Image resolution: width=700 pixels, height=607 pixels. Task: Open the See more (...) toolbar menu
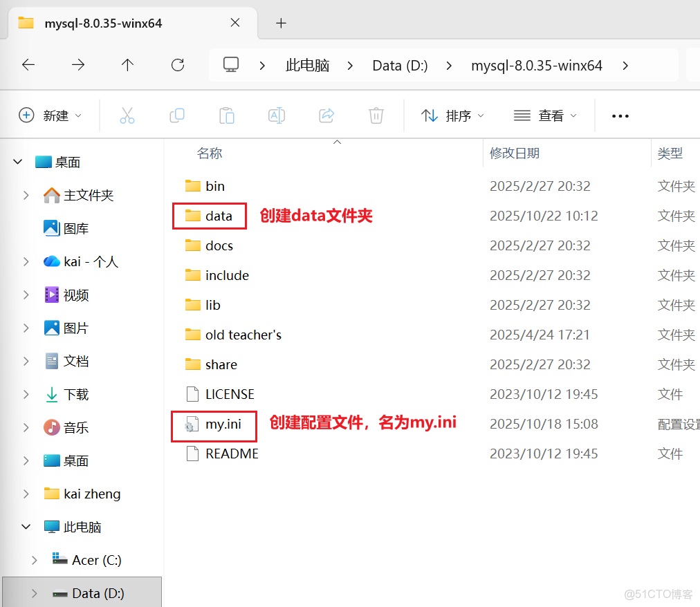620,115
